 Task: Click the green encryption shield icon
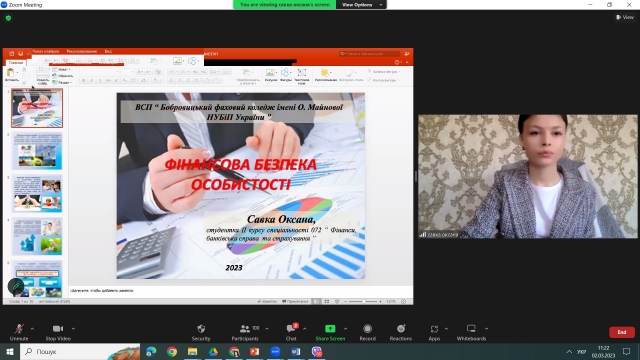tap(9, 18)
